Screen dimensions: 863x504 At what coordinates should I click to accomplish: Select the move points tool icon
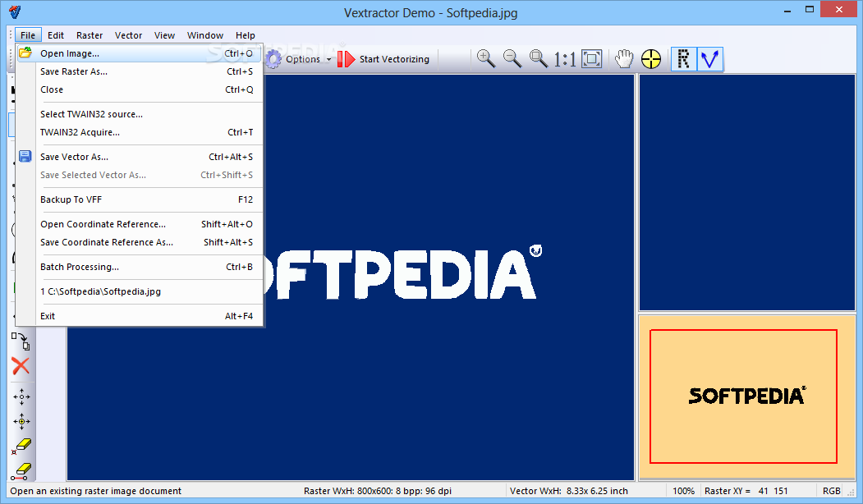[x=21, y=396]
